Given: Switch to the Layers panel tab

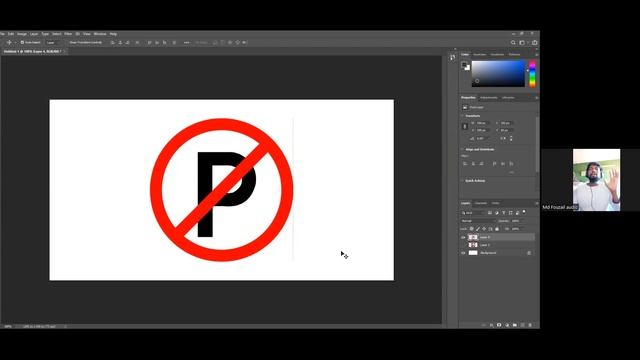Looking at the screenshot, I should [x=466, y=203].
